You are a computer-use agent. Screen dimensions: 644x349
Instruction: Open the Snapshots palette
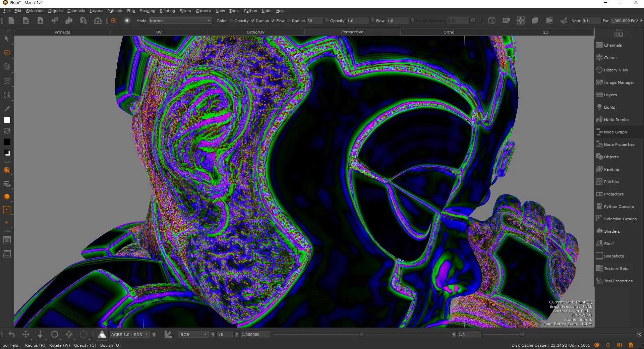tap(610, 256)
